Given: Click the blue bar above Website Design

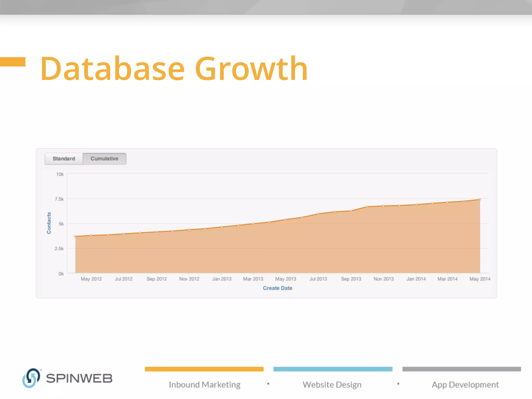Looking at the screenshot, I should (x=333, y=369).
